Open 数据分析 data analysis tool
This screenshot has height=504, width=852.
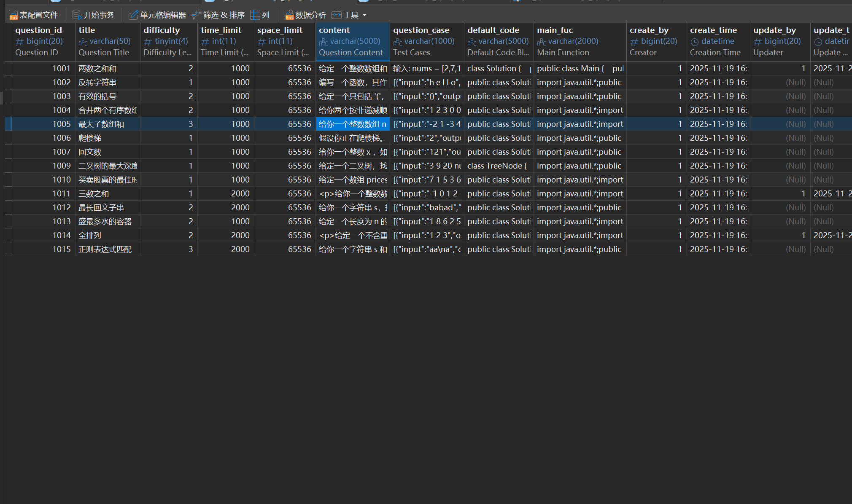pyautogui.click(x=289, y=15)
